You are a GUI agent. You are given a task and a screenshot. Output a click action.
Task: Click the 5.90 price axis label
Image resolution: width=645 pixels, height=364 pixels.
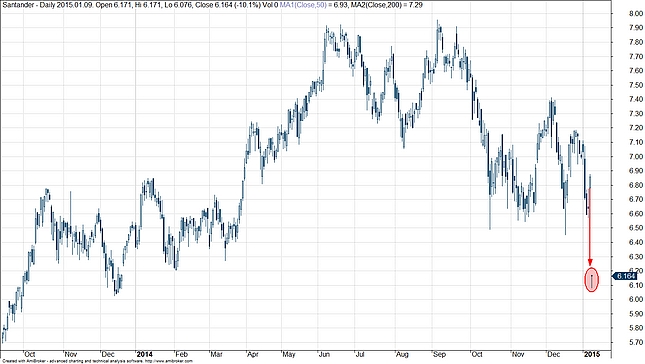(636, 314)
